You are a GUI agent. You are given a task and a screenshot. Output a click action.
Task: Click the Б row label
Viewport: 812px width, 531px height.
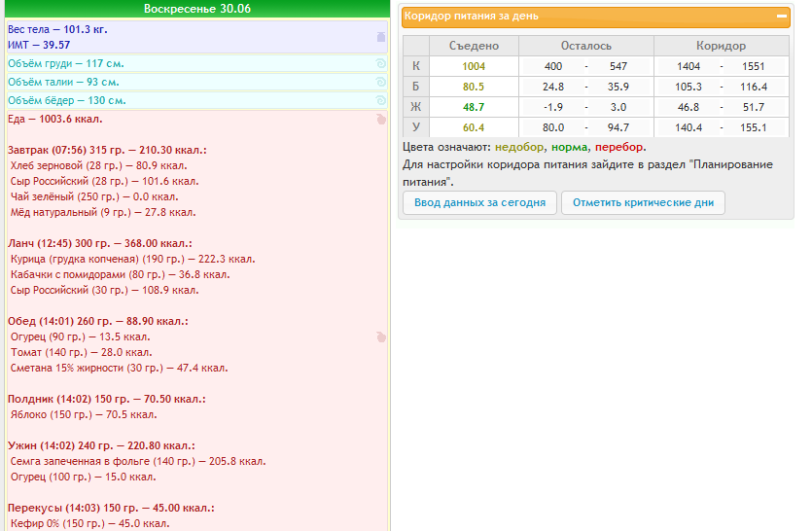(x=416, y=87)
